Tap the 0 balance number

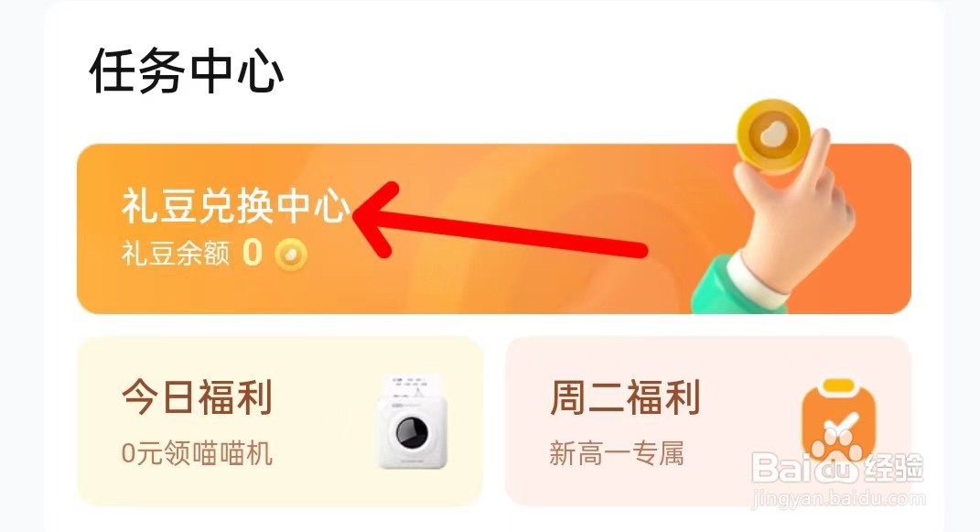[x=253, y=254]
